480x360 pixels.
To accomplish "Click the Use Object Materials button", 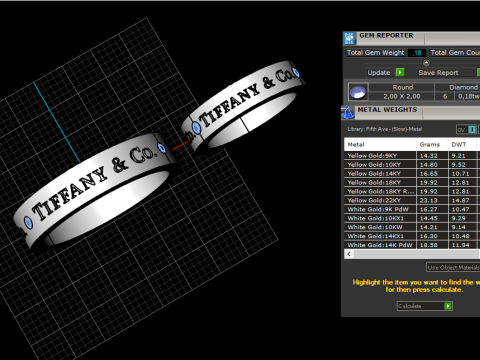I will point(453,267).
